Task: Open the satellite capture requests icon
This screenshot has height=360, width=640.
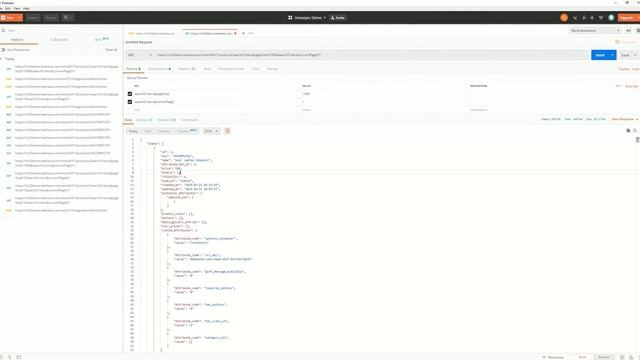Action: pos(576,18)
